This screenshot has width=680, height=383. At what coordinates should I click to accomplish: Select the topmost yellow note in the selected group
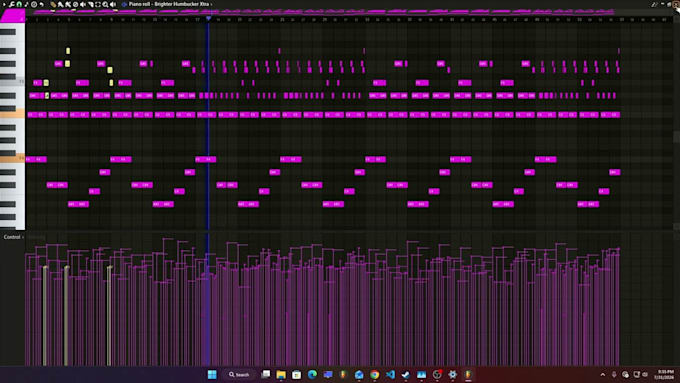(x=68, y=51)
